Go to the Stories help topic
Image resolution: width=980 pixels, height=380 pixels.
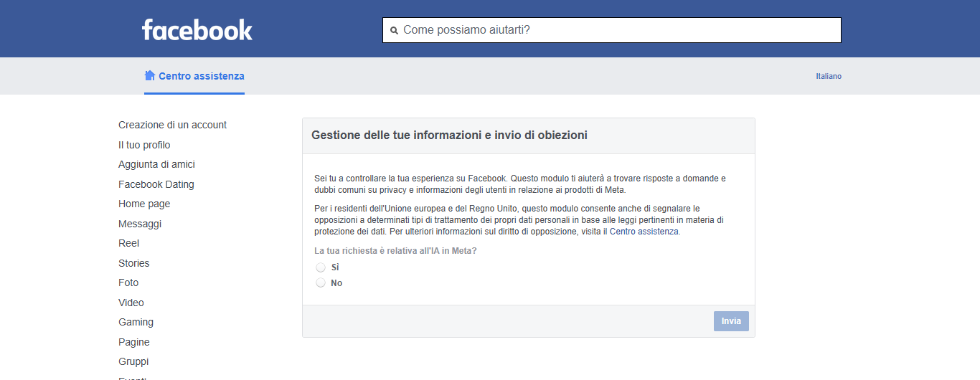click(x=134, y=263)
